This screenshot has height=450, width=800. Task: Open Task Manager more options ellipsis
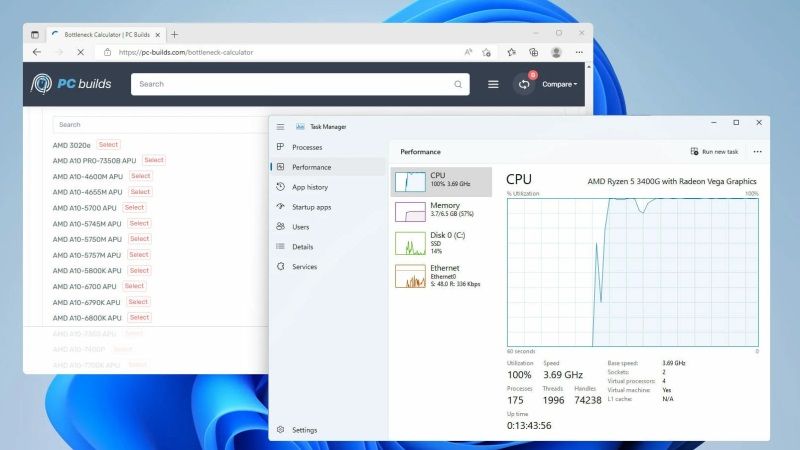tap(758, 152)
